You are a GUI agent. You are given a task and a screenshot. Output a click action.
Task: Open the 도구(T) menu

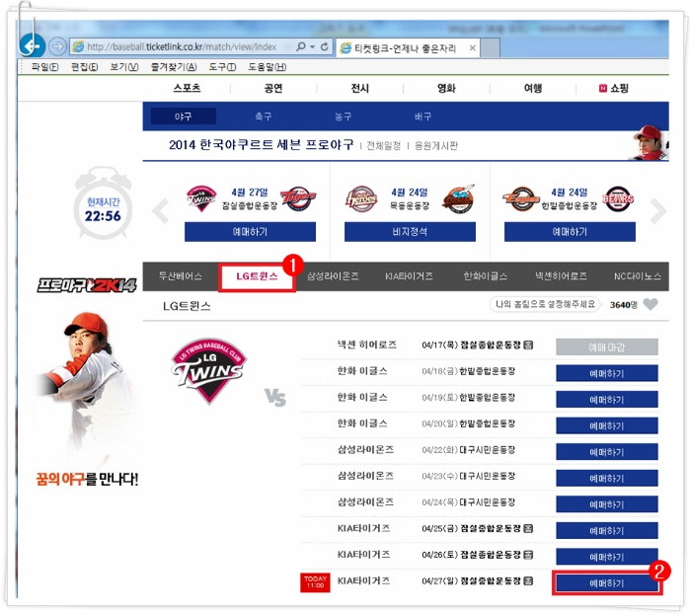(x=222, y=67)
